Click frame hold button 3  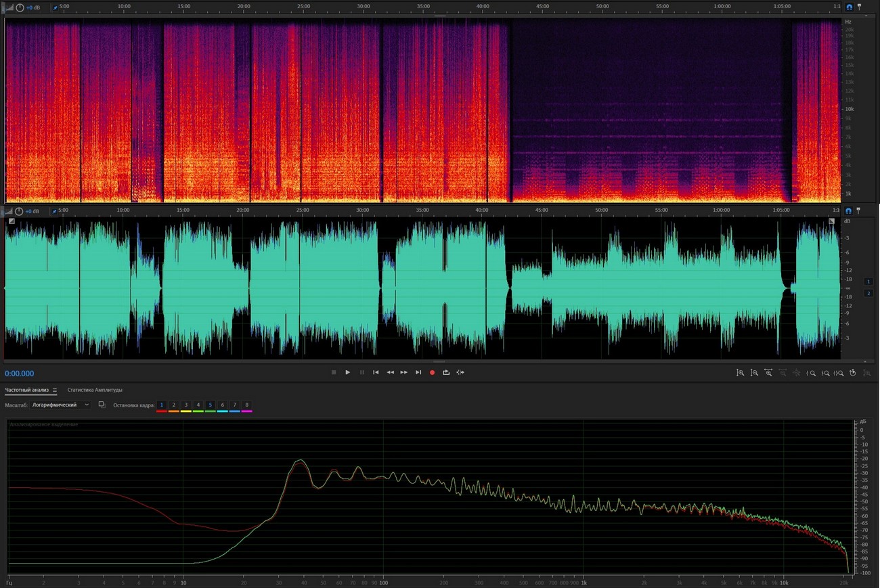(x=186, y=405)
